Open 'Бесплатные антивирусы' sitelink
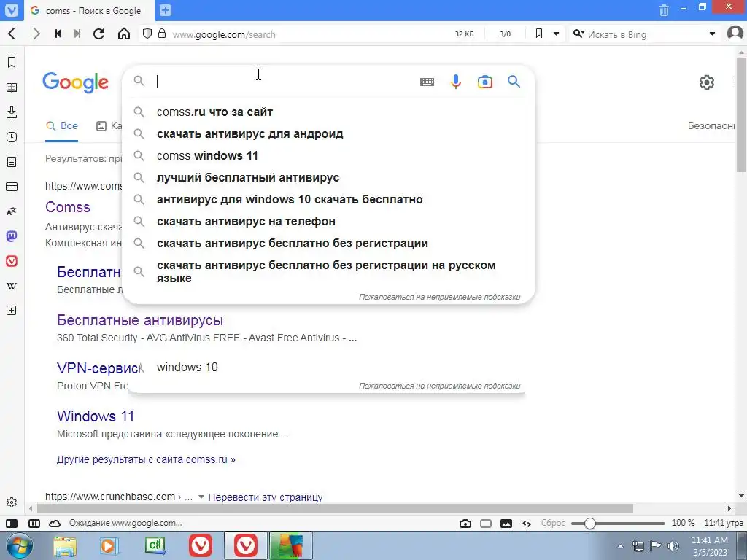 click(x=140, y=320)
